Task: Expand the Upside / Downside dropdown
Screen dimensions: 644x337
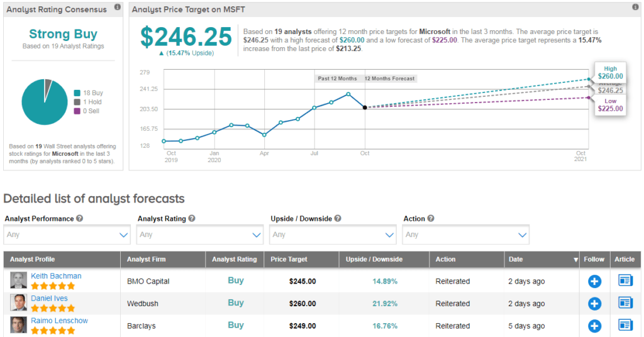Action: coord(332,235)
